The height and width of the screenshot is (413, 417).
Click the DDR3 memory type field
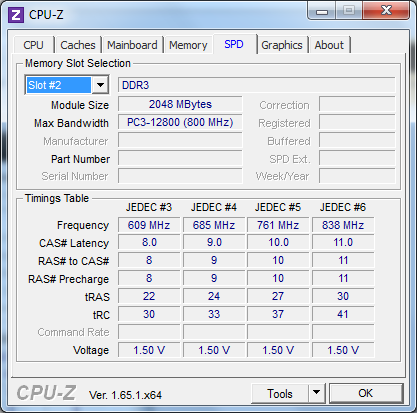click(x=257, y=85)
